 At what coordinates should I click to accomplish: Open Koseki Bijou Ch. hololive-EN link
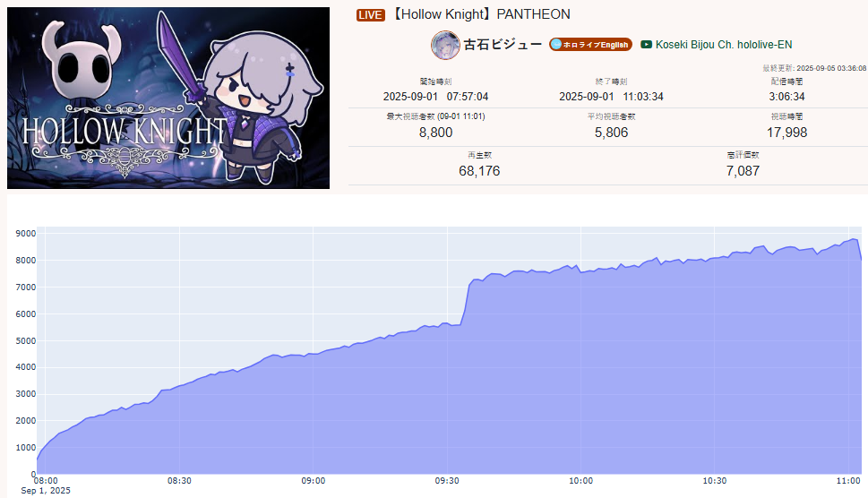pos(724,45)
